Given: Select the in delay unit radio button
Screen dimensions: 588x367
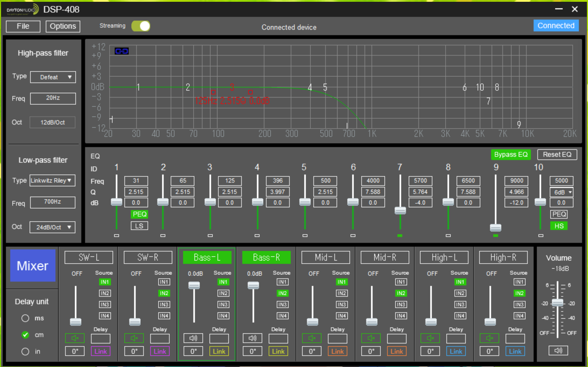Looking at the screenshot, I should [x=25, y=352].
